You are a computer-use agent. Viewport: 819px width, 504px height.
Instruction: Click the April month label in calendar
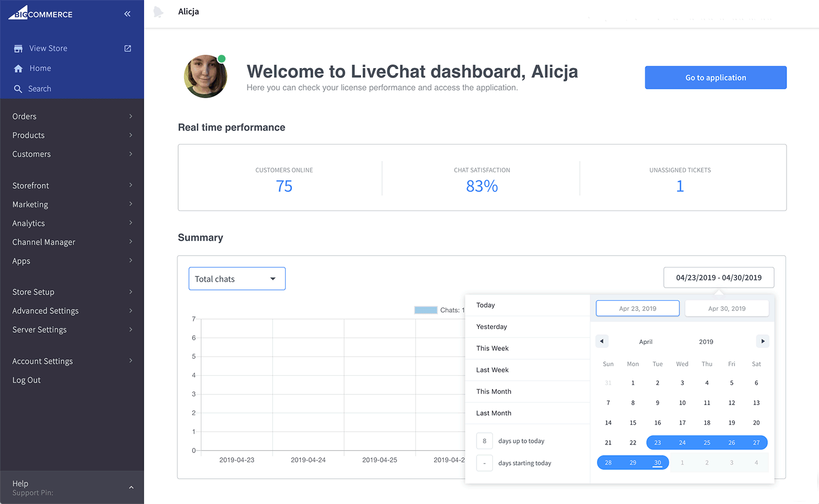(x=646, y=342)
